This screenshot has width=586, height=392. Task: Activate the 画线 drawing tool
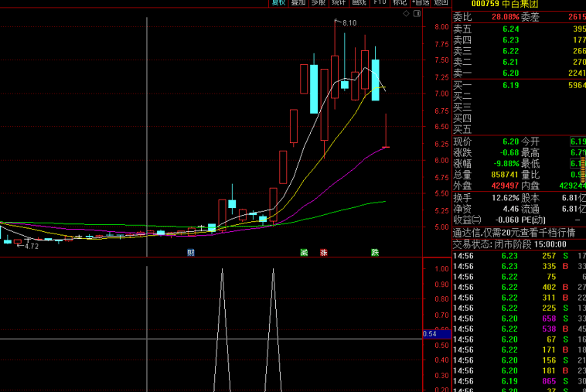point(359,2)
